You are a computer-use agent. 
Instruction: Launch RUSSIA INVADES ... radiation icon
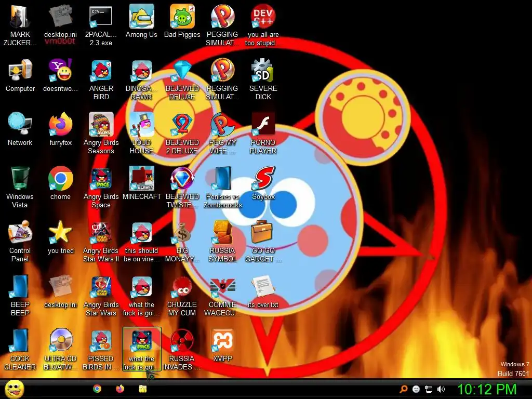click(x=182, y=350)
